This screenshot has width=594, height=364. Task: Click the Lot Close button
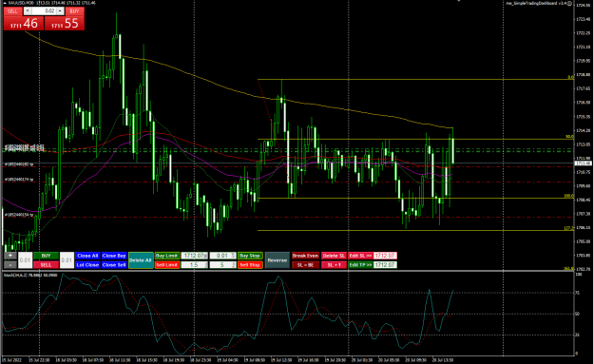pos(87,265)
